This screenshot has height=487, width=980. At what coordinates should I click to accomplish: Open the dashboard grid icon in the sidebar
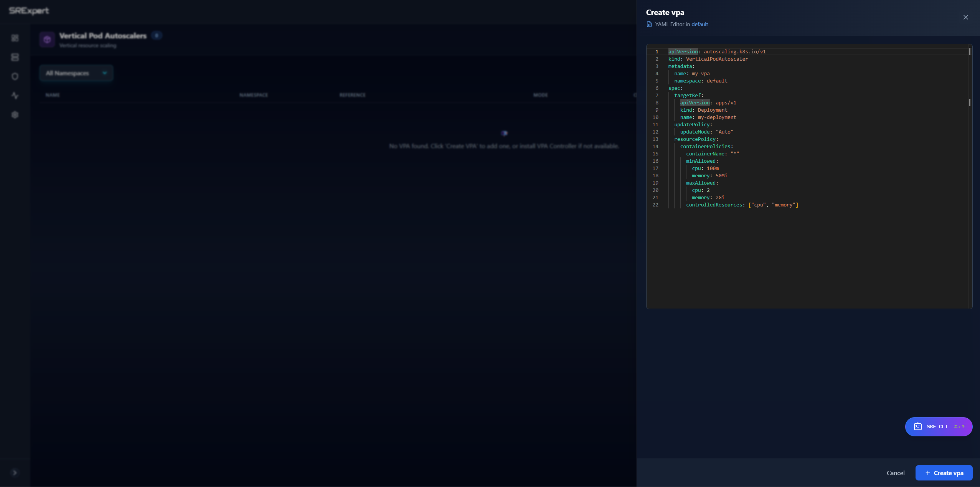tap(15, 38)
